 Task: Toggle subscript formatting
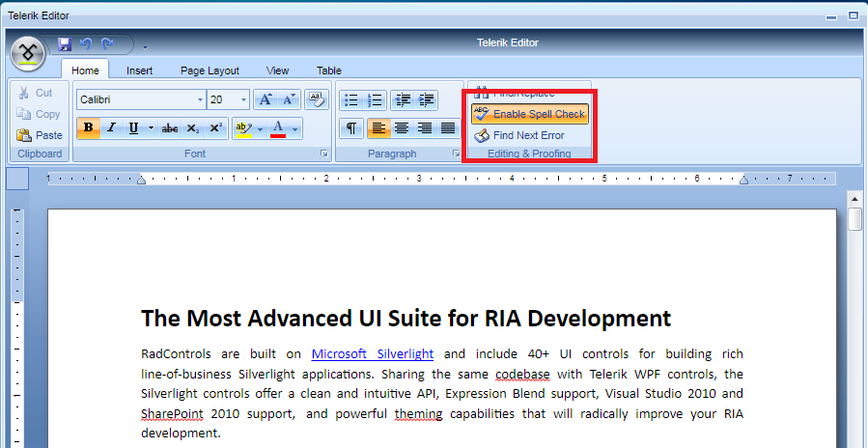(193, 127)
